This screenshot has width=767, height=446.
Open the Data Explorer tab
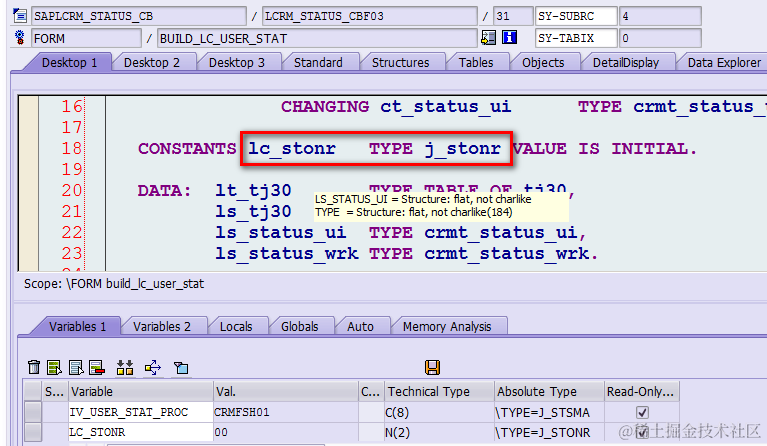point(724,63)
